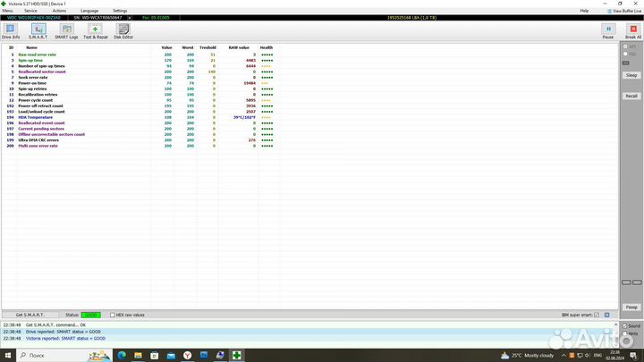This screenshot has height=362, width=644.
Task: Click the Pause toolbar button
Action: tap(608, 31)
